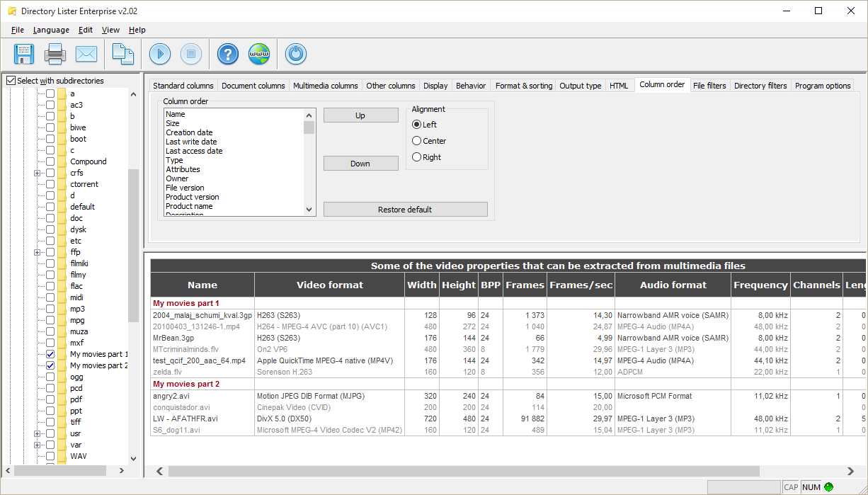This screenshot has width=868, height=495.
Task: Expand the crfs folder tree node
Action: pos(37,173)
